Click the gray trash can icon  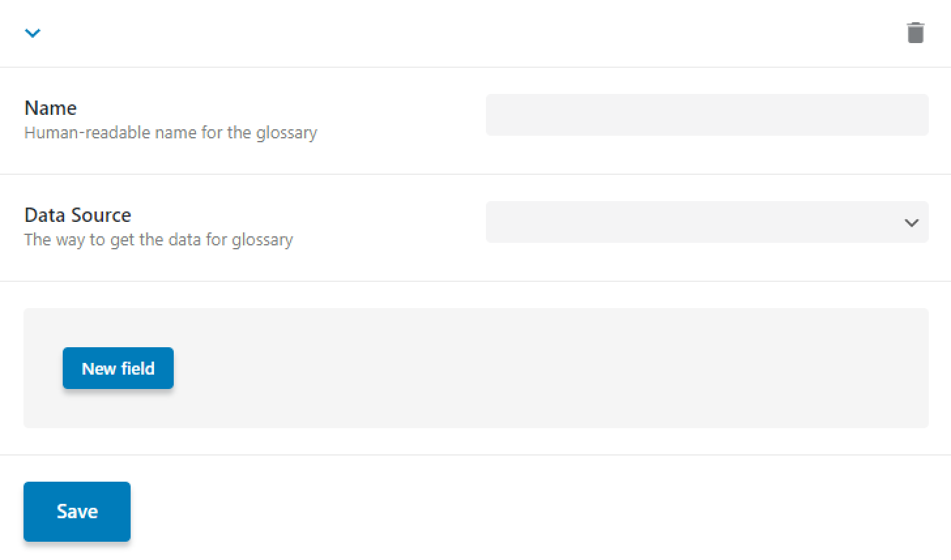pyautogui.click(x=915, y=33)
